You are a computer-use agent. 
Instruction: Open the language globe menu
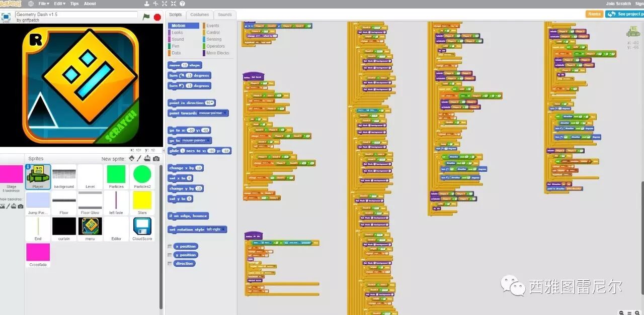tap(31, 4)
